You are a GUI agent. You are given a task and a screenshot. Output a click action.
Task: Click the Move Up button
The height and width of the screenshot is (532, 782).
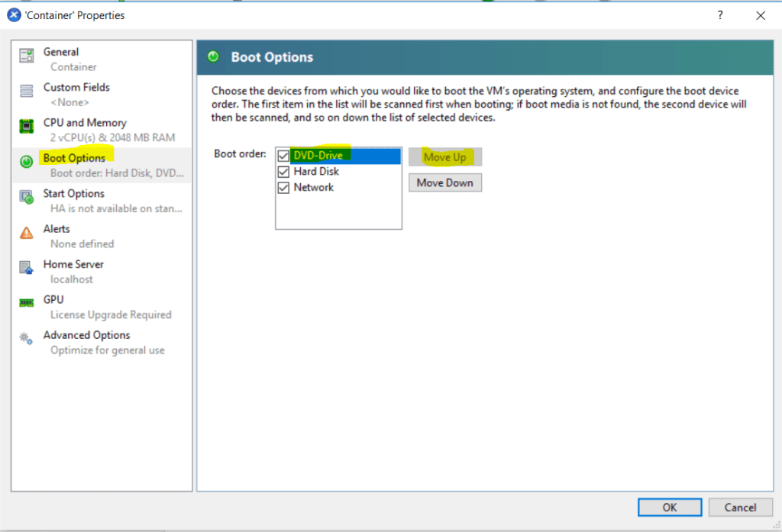coord(445,156)
